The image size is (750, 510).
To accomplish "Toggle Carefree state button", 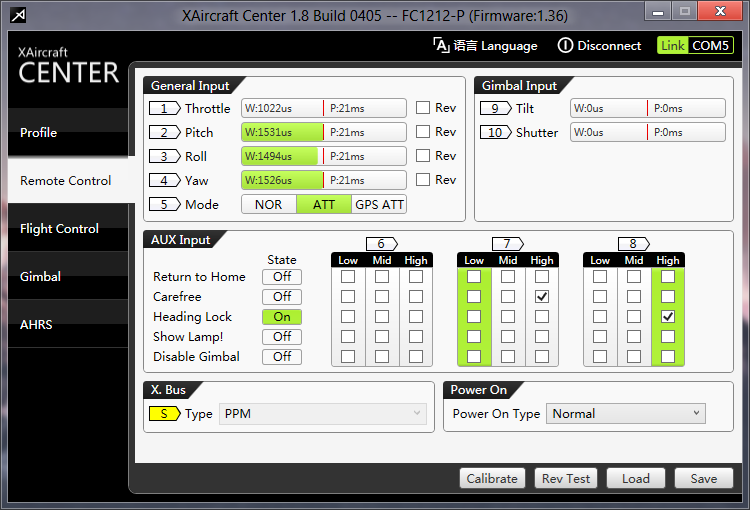I will pos(282,297).
